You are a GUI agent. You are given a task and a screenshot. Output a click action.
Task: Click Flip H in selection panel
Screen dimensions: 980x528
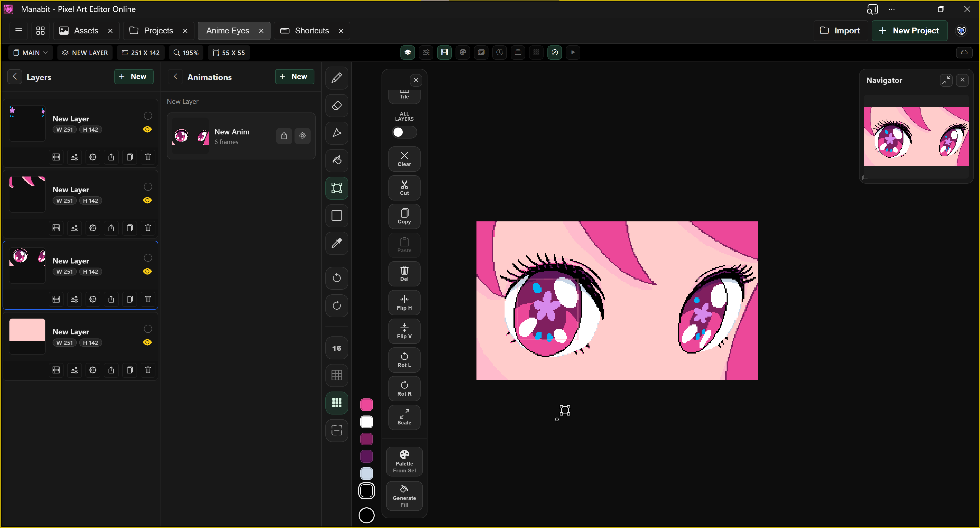[404, 303]
